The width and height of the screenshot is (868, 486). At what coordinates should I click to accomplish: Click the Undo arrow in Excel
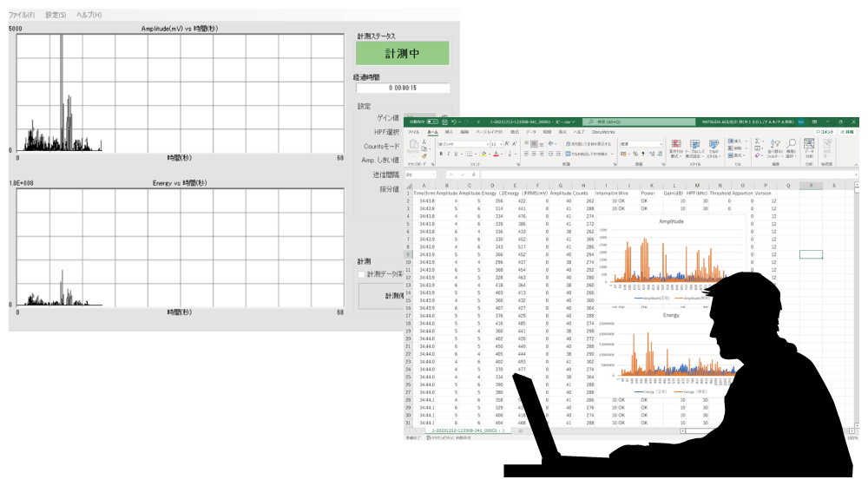pyautogui.click(x=454, y=122)
